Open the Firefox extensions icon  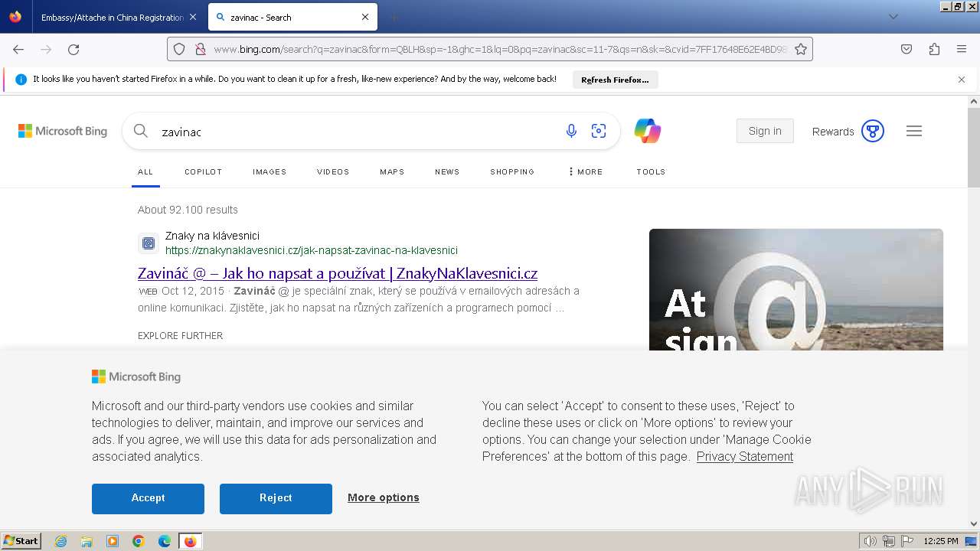pos(934,49)
